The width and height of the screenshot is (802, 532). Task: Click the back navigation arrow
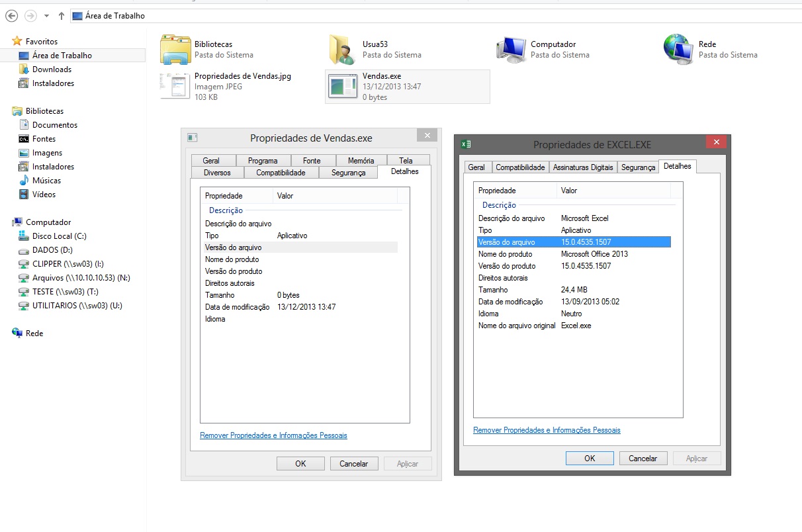[11, 15]
